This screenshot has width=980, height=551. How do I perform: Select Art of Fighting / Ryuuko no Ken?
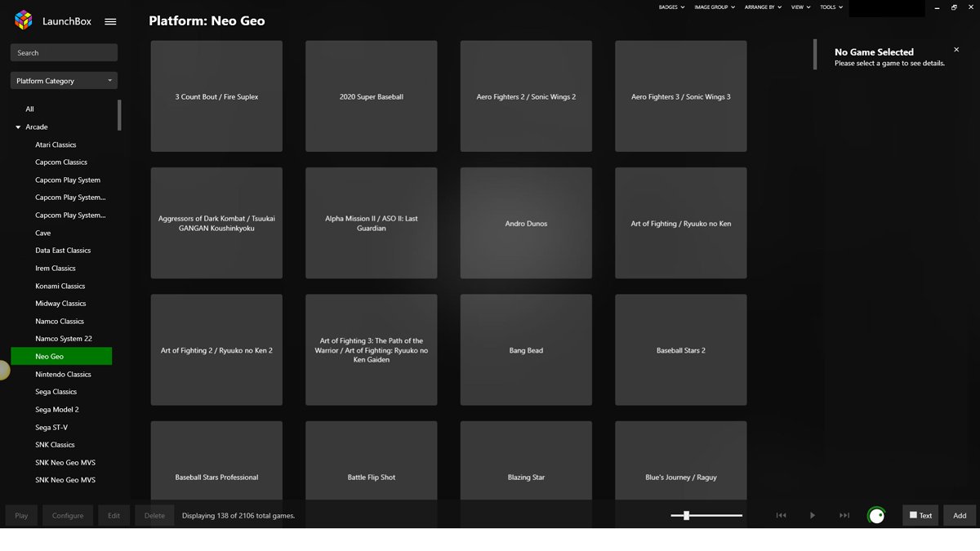pyautogui.click(x=681, y=223)
